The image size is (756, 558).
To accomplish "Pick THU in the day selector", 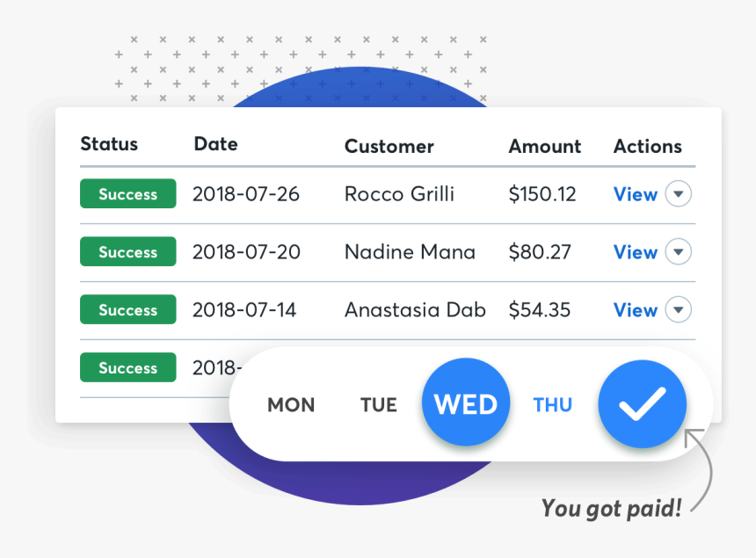I will (553, 405).
